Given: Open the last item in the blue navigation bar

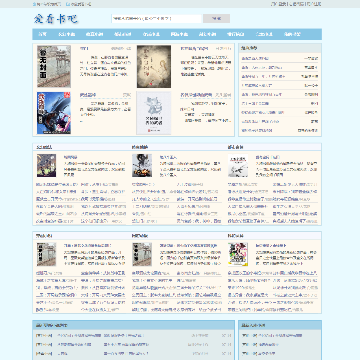Looking at the screenshot, I should coord(292,34).
